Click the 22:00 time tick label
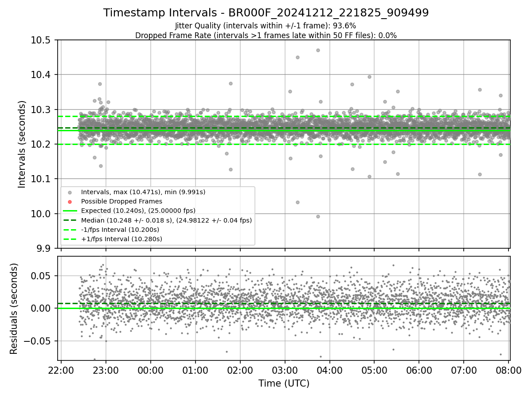 tap(61, 370)
